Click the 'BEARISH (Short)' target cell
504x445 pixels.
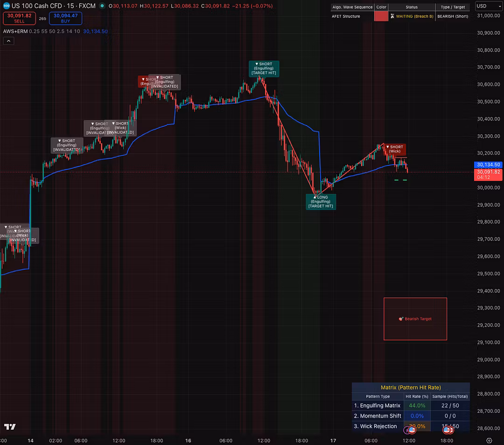(453, 16)
